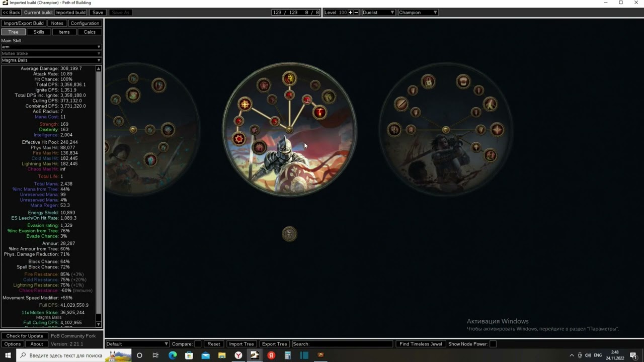
Task: Switch to the Tree tab
Action: click(x=14, y=32)
